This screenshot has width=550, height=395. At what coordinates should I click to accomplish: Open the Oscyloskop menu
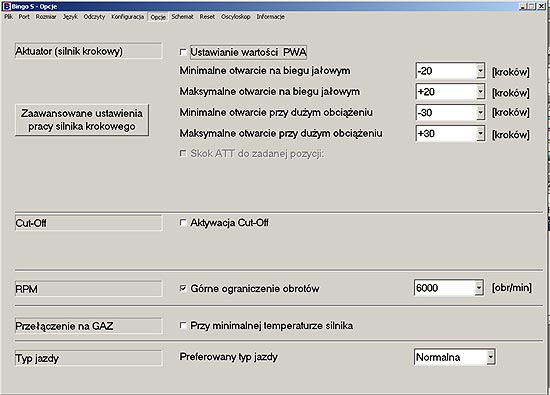point(236,17)
